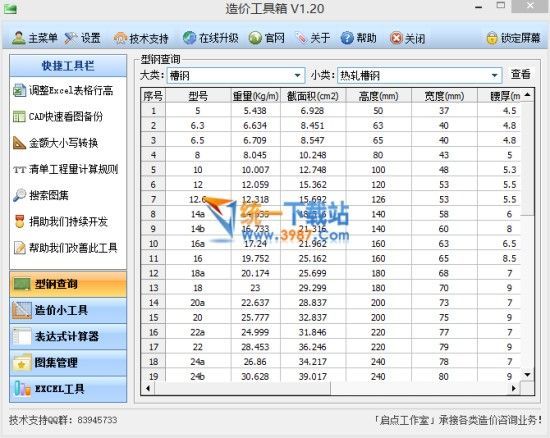The image size is (550, 438).
Task: Expand the 小类 subcategory dropdown
Action: coord(494,75)
